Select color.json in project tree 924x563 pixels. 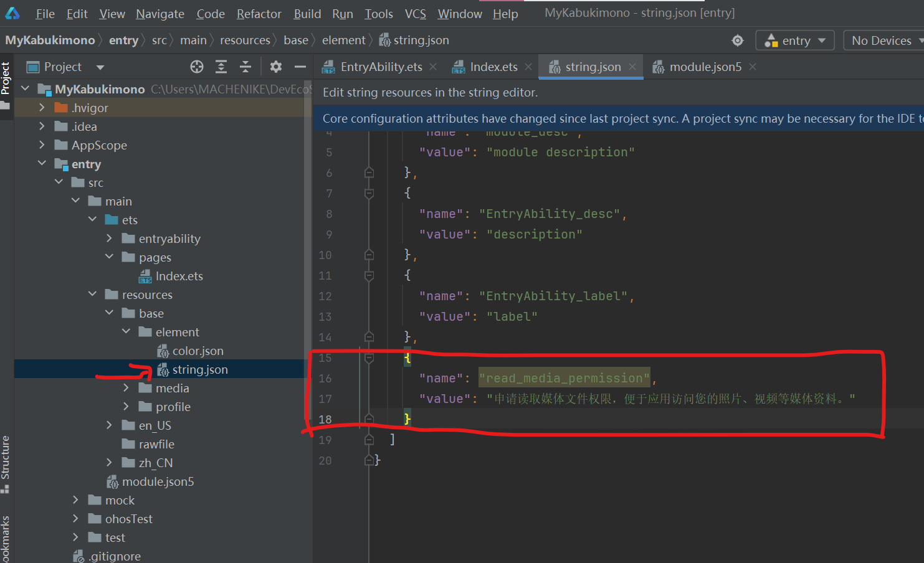tap(198, 351)
